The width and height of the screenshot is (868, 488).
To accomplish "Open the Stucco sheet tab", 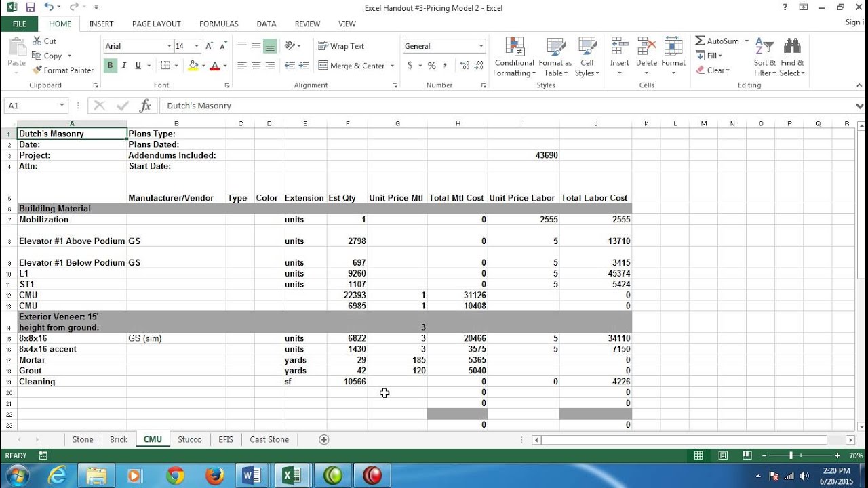I will tap(190, 439).
